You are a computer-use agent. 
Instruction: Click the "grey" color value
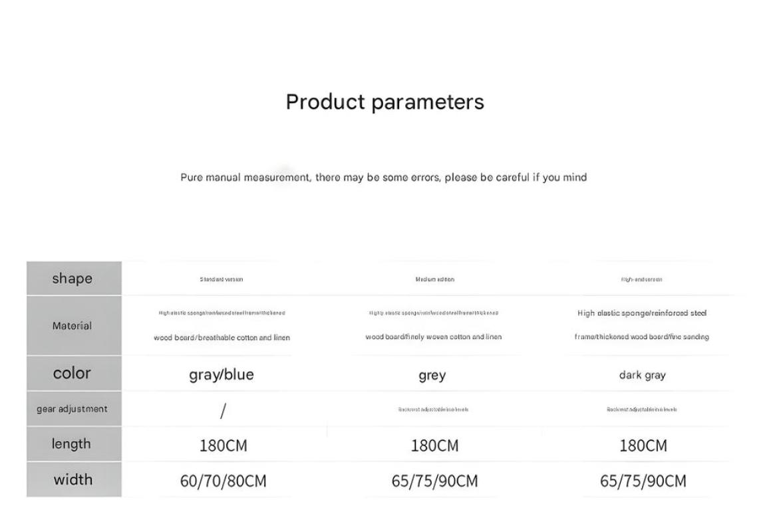tap(432, 376)
